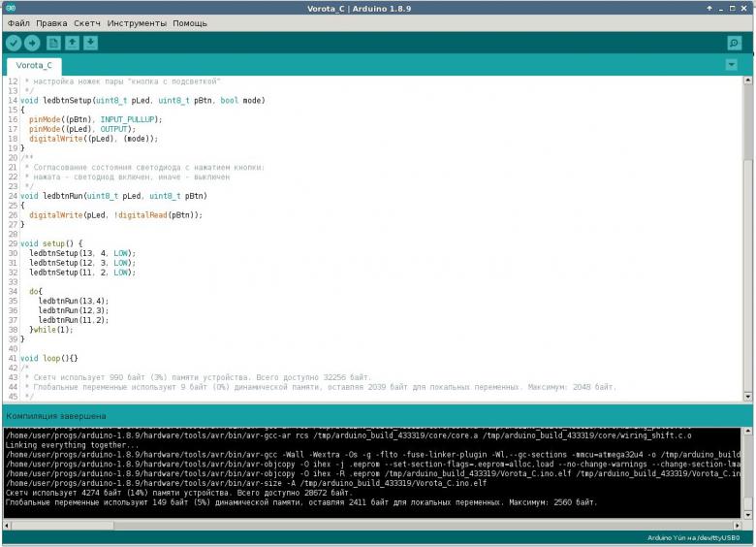Open a sketch with the Open icon
756x547 pixels.
pyautogui.click(x=72, y=44)
